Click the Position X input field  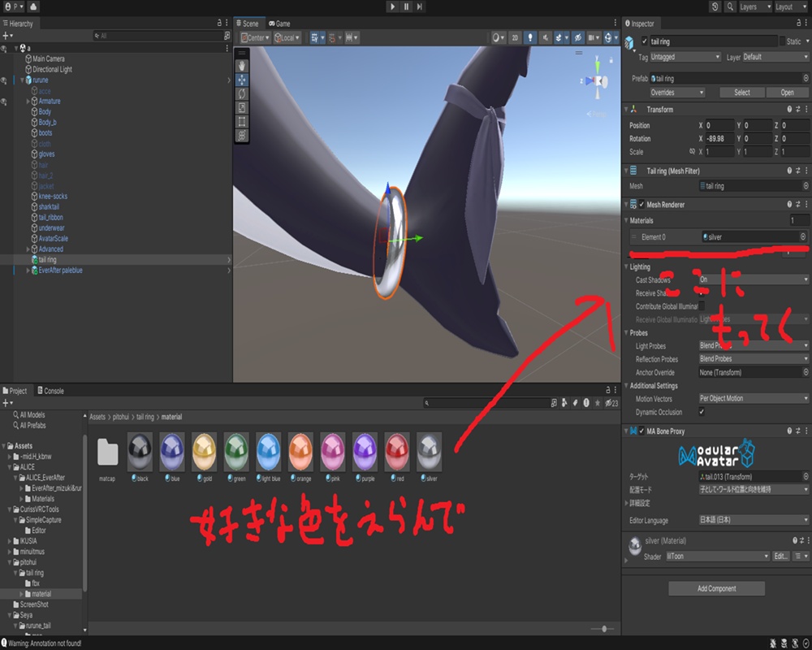coord(719,125)
